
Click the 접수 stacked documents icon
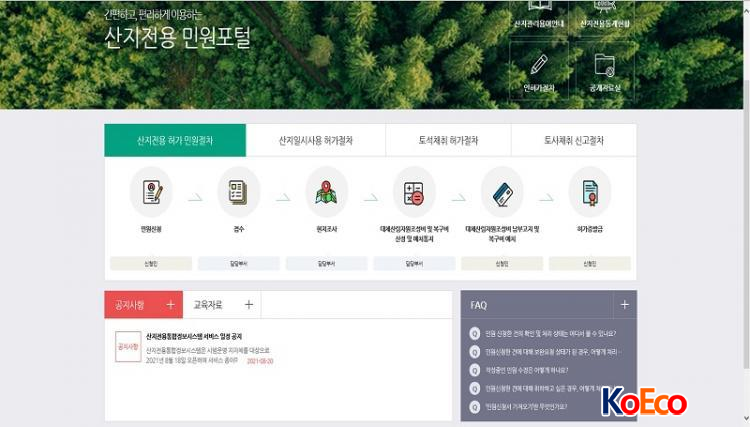point(239,192)
